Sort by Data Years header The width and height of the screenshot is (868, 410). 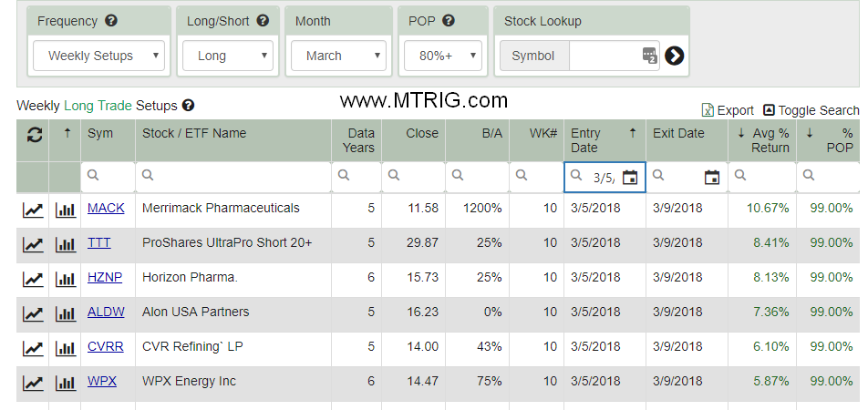pyautogui.click(x=356, y=140)
